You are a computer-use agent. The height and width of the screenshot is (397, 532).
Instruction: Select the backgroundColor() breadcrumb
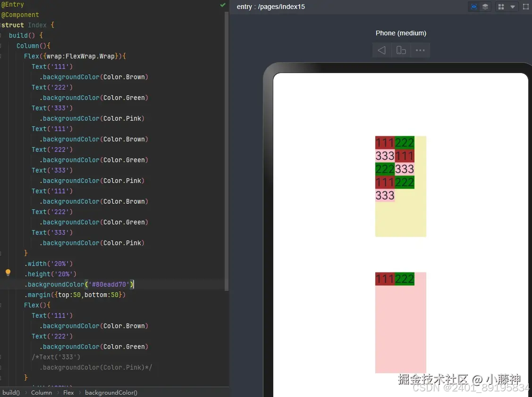coord(111,393)
